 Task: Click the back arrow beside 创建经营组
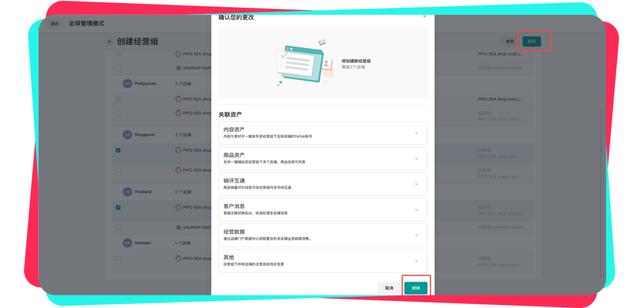point(109,42)
